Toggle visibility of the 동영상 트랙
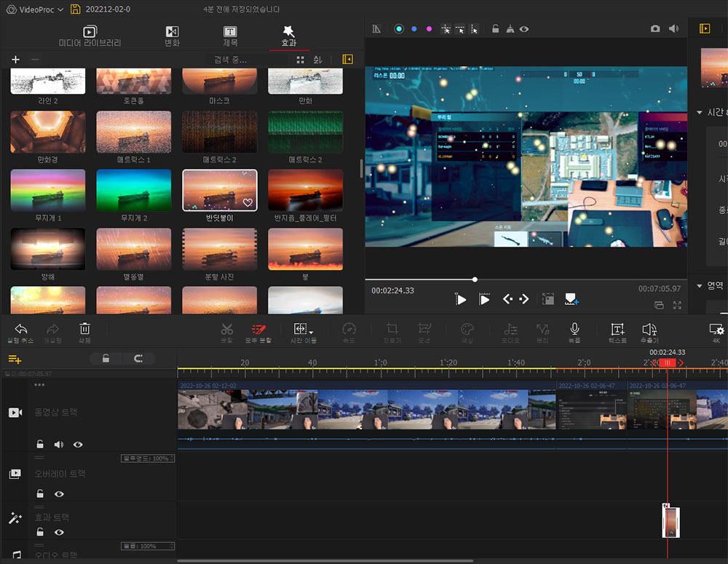 (78, 444)
